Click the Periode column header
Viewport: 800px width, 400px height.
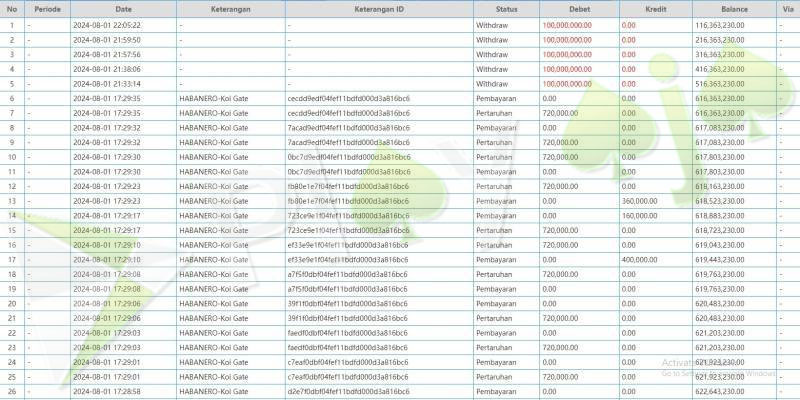click(47, 8)
